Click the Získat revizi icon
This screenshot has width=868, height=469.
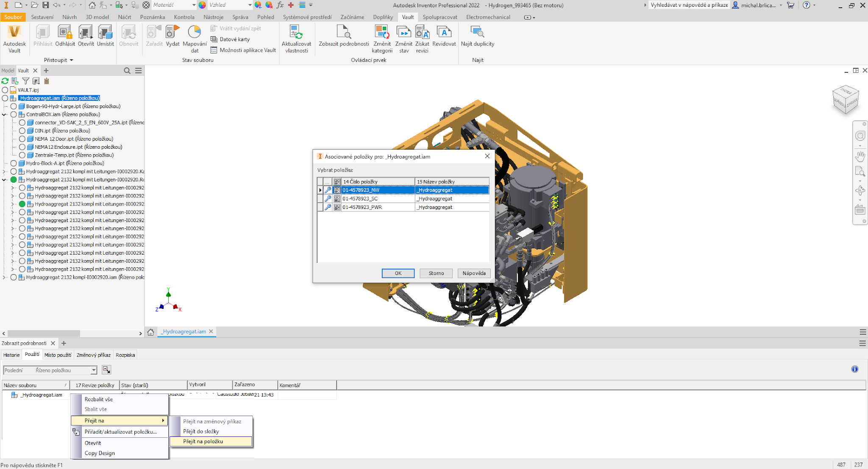point(422,38)
